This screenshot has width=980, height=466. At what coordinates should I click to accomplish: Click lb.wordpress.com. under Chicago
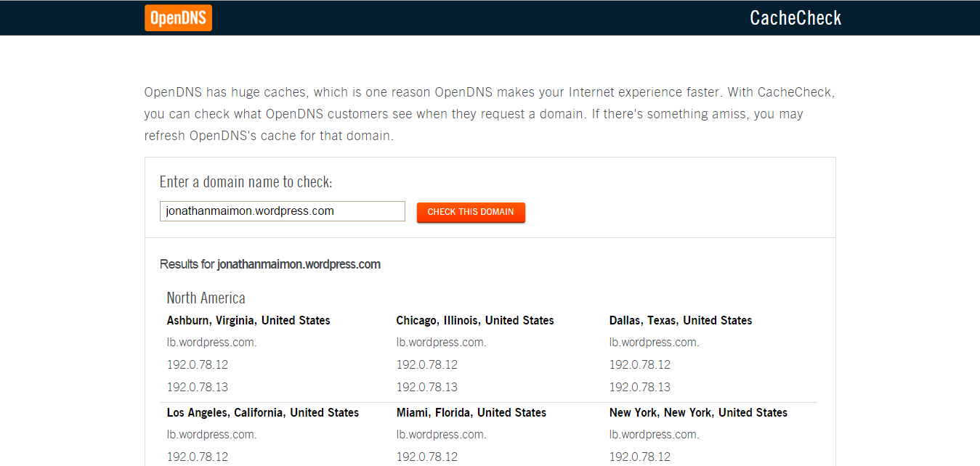coord(441,343)
